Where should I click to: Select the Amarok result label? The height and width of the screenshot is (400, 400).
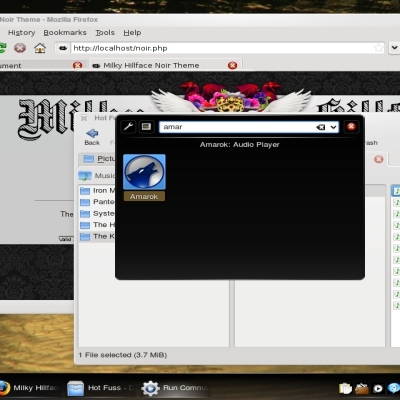point(144,196)
